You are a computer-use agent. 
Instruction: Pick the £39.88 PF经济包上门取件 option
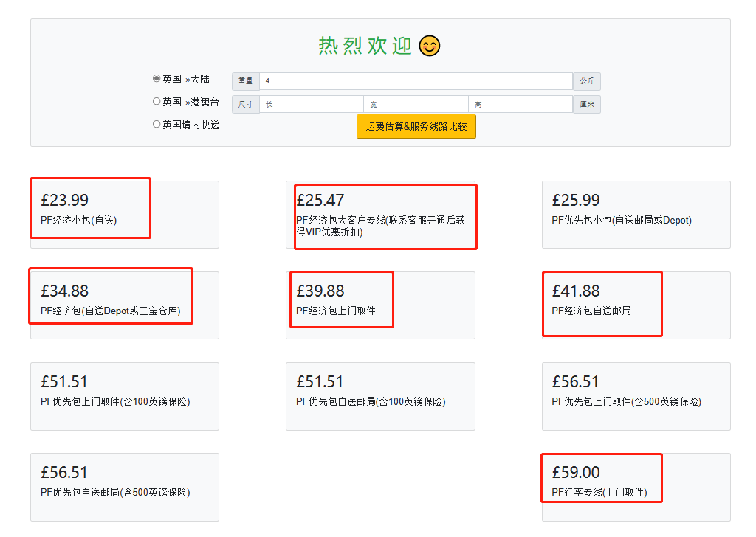point(380,305)
